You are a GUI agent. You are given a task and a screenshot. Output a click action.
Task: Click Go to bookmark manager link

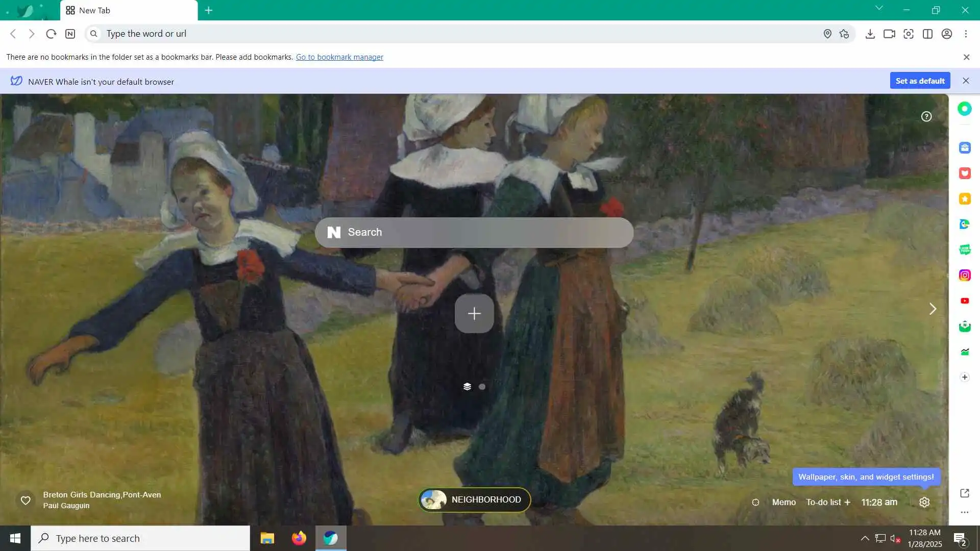[339, 57]
